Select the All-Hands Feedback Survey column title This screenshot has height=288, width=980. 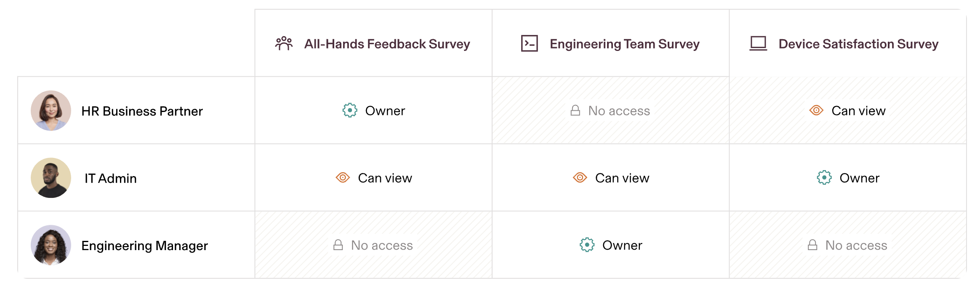pos(387,44)
